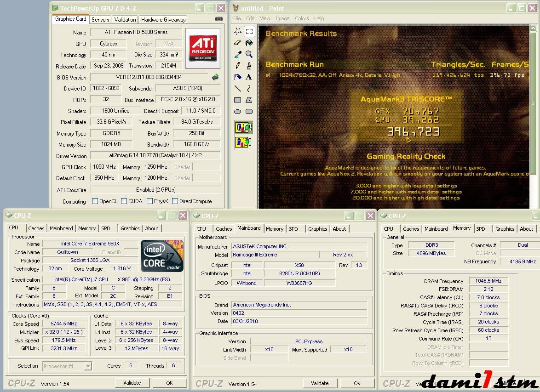Select the Free-Form Select tool in Paint
This screenshot has width=540, height=392.
[x=238, y=31]
